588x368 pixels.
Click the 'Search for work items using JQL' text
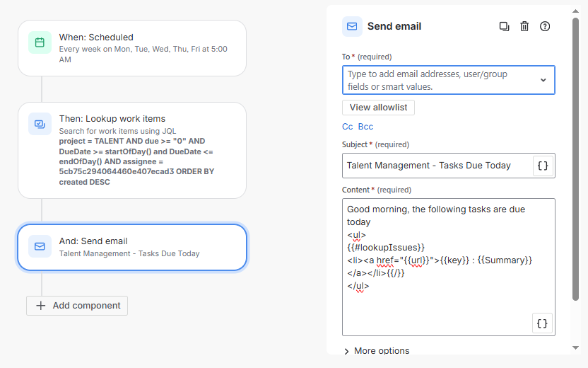[x=117, y=131]
